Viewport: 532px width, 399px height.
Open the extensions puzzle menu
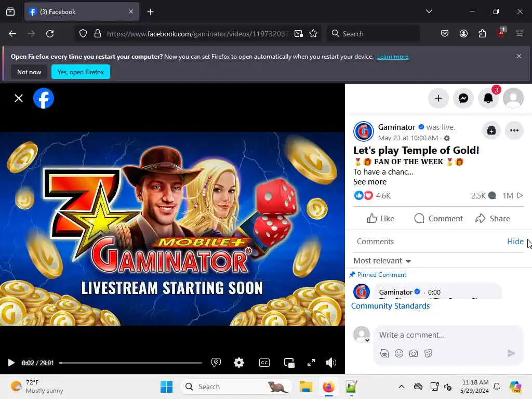(482, 34)
